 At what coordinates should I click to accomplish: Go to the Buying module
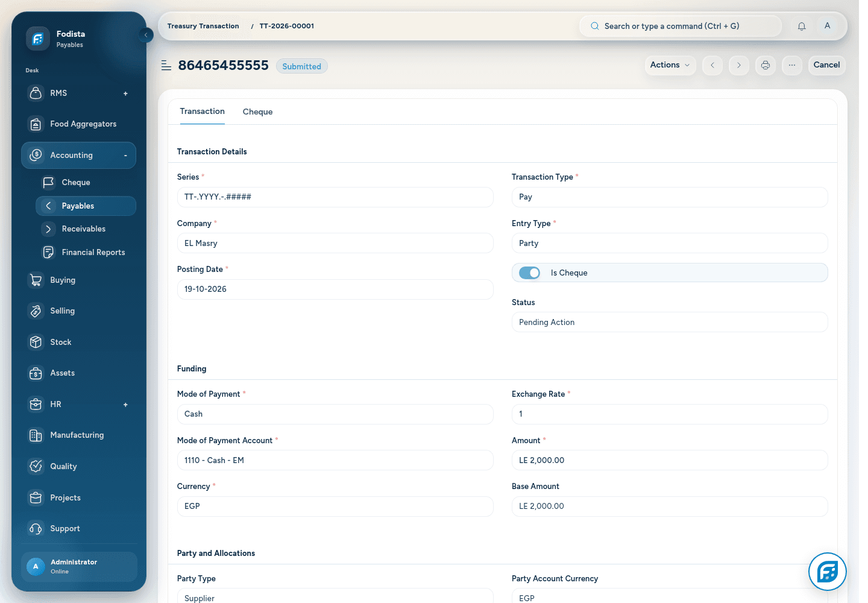[78, 280]
